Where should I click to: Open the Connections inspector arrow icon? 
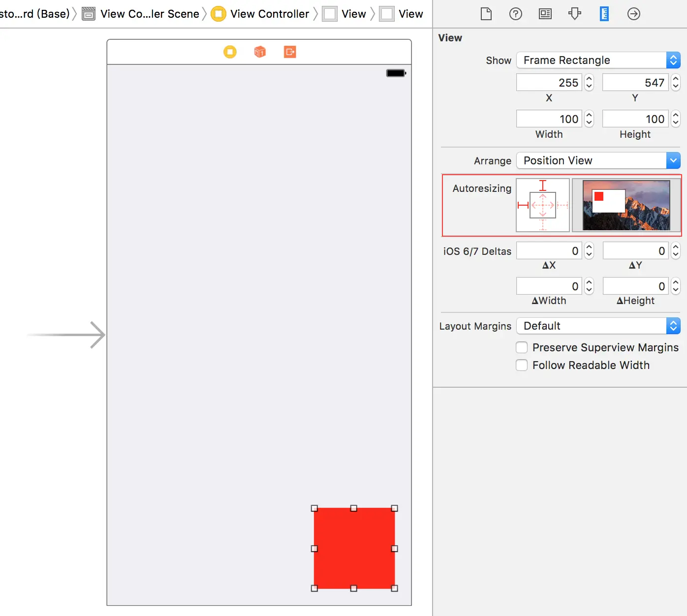[x=634, y=14]
